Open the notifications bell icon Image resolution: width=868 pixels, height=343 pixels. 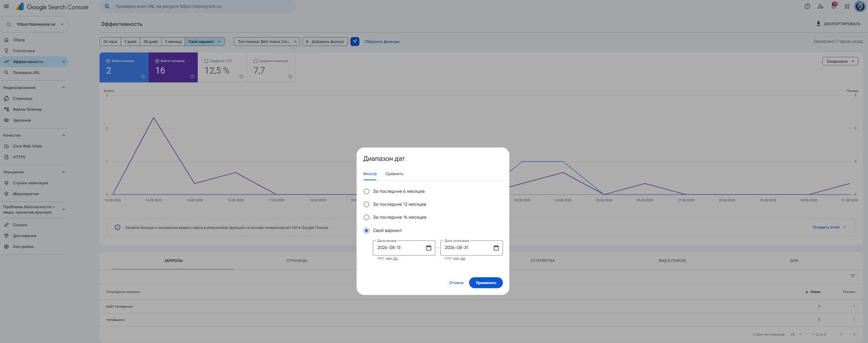tap(834, 6)
